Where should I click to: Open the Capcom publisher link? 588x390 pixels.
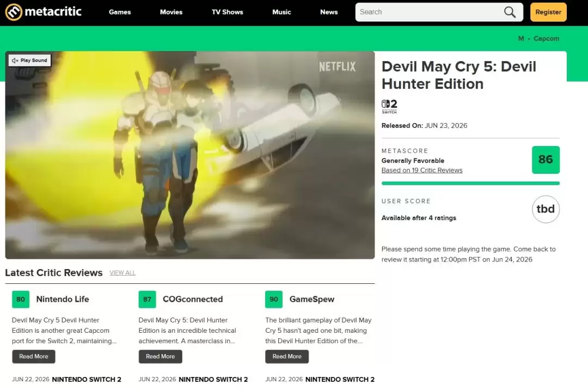[547, 39]
